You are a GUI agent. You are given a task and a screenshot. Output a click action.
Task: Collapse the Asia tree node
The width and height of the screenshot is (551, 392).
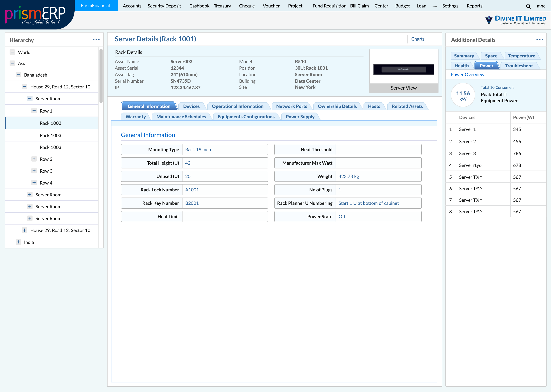12,63
